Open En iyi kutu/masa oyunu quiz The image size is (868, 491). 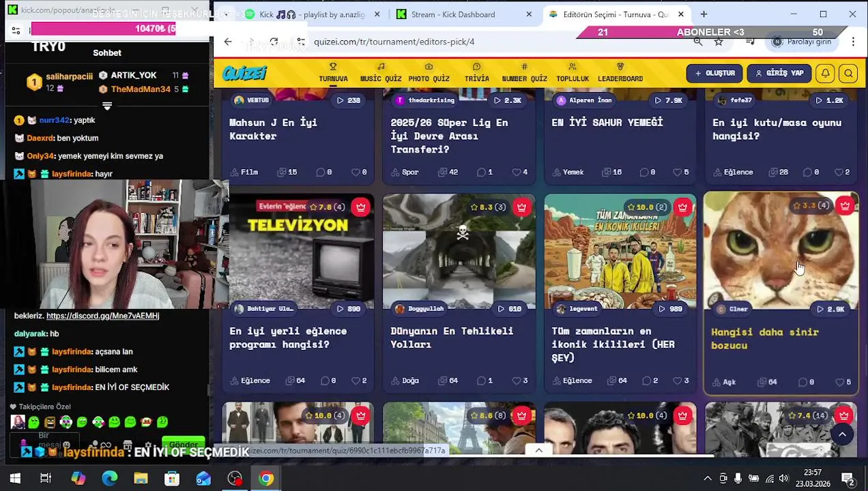tap(777, 129)
